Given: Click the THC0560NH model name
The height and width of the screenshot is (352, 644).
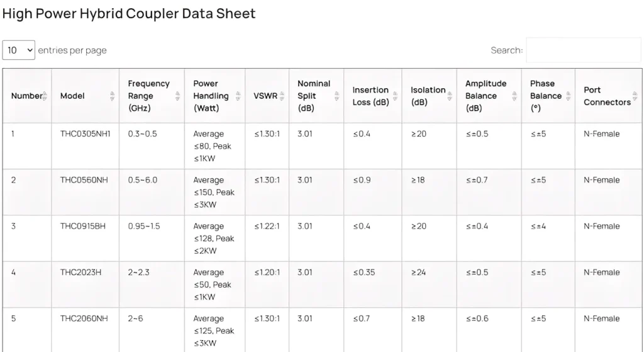Looking at the screenshot, I should 84,180.
